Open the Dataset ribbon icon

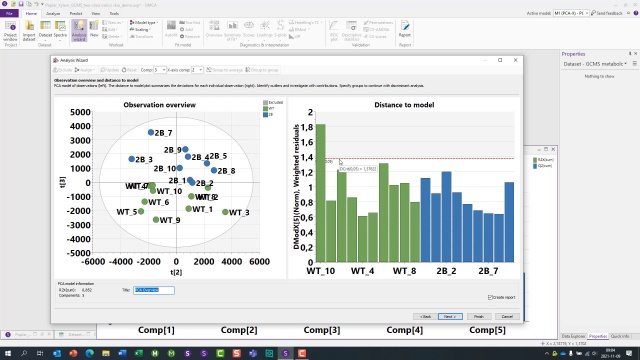[45, 31]
